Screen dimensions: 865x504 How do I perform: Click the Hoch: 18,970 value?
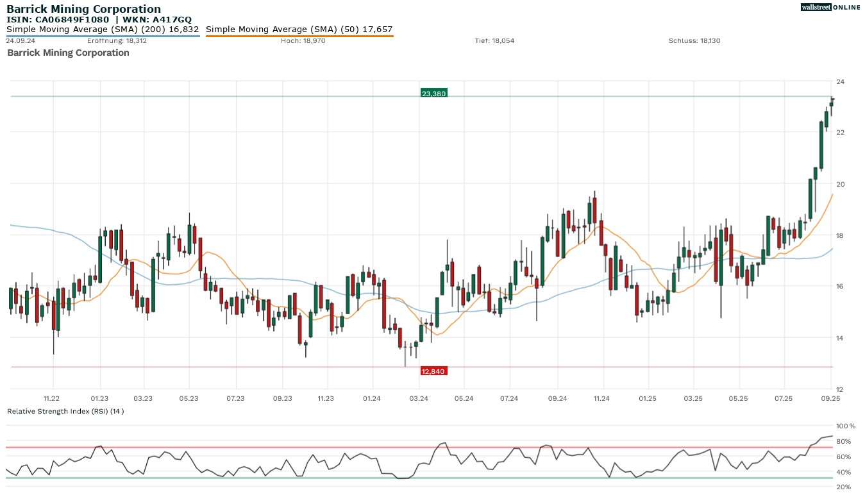303,41
